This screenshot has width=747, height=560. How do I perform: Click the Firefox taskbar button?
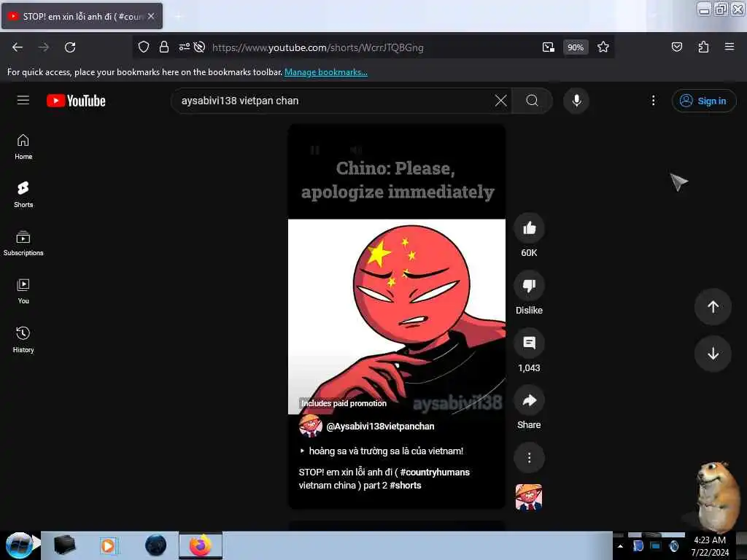(201, 545)
